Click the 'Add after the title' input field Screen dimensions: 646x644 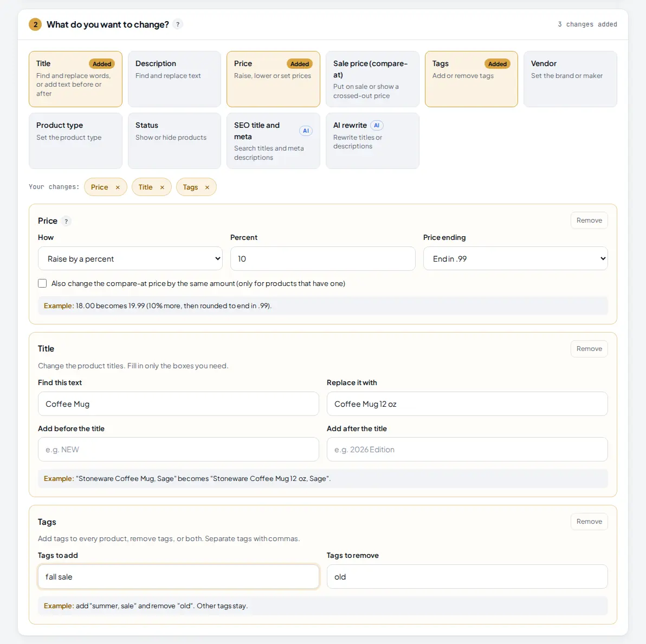(467, 450)
